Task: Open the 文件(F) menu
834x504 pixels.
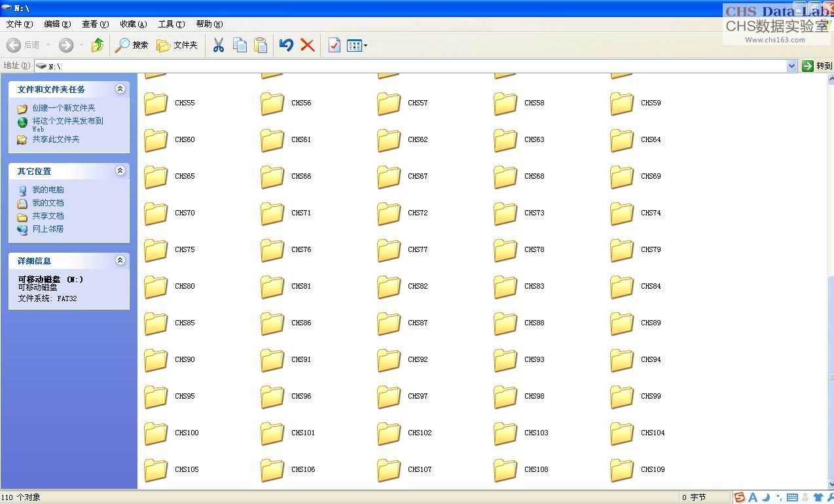Action: [x=19, y=24]
